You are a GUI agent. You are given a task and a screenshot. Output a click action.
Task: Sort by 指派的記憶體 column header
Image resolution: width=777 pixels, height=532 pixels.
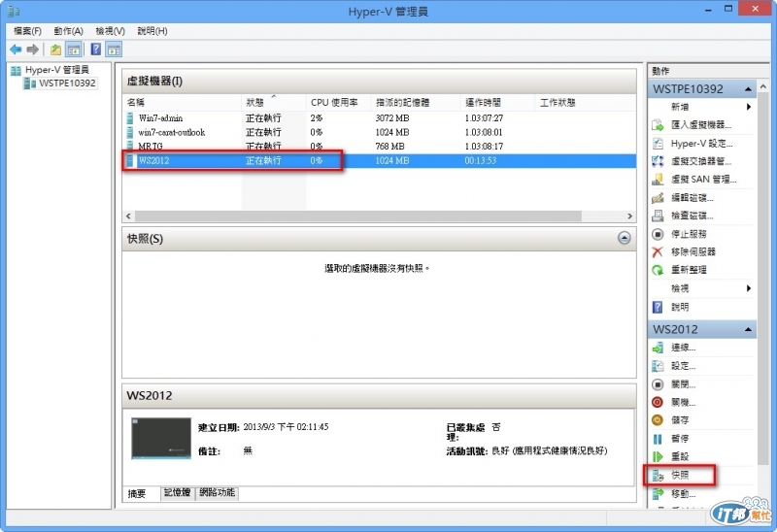point(416,103)
